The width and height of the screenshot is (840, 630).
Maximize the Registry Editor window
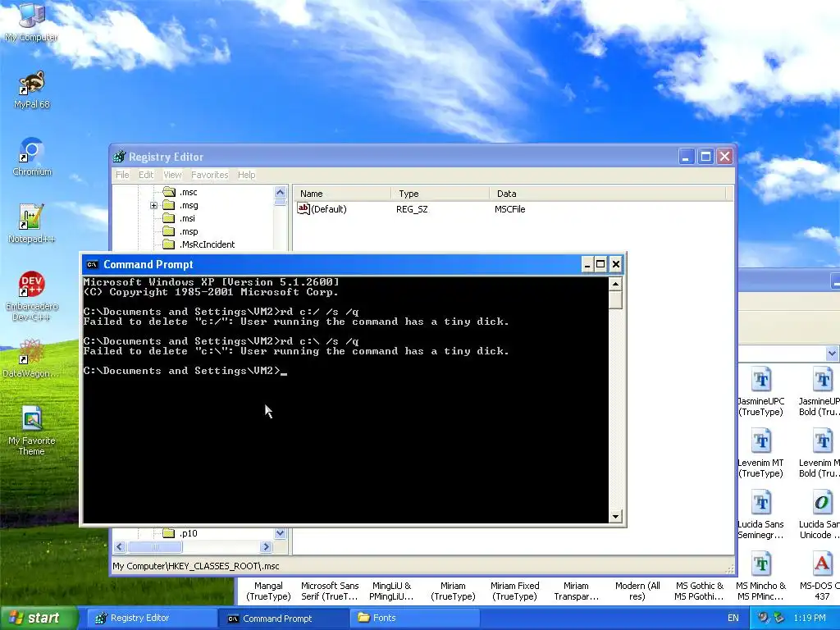point(705,157)
